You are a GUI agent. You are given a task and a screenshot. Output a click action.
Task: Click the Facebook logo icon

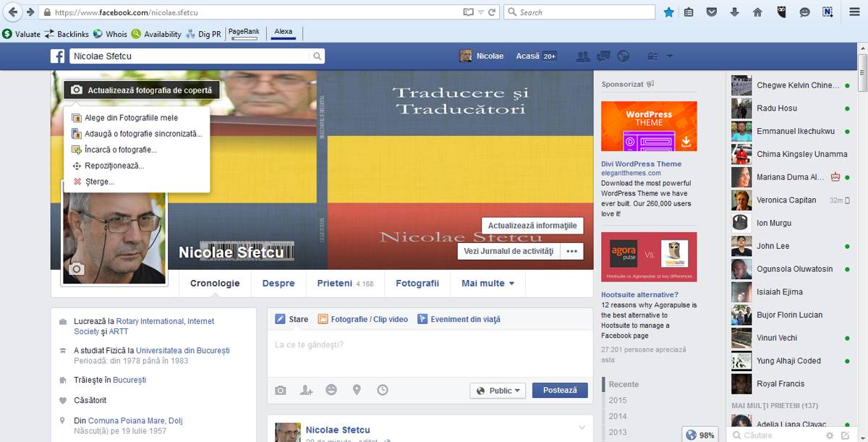(x=58, y=56)
